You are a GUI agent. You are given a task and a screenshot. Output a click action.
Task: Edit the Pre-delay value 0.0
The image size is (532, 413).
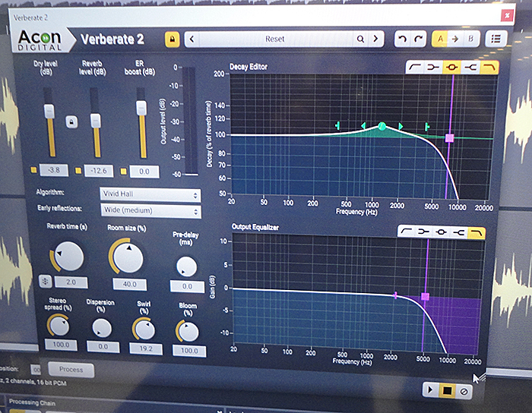click(x=187, y=286)
